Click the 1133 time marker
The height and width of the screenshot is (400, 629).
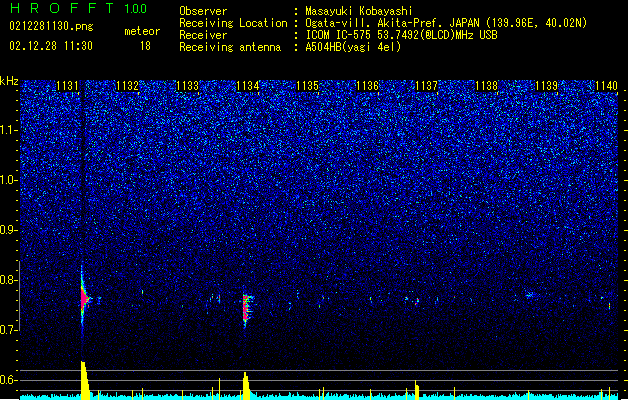coord(187,86)
